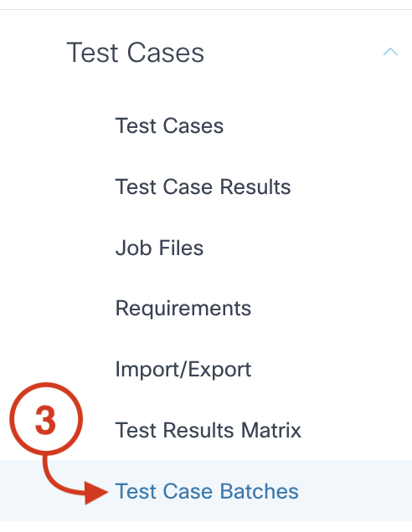Select the Requirements menu entry
Screen dimensions: 412x532
coord(183,309)
